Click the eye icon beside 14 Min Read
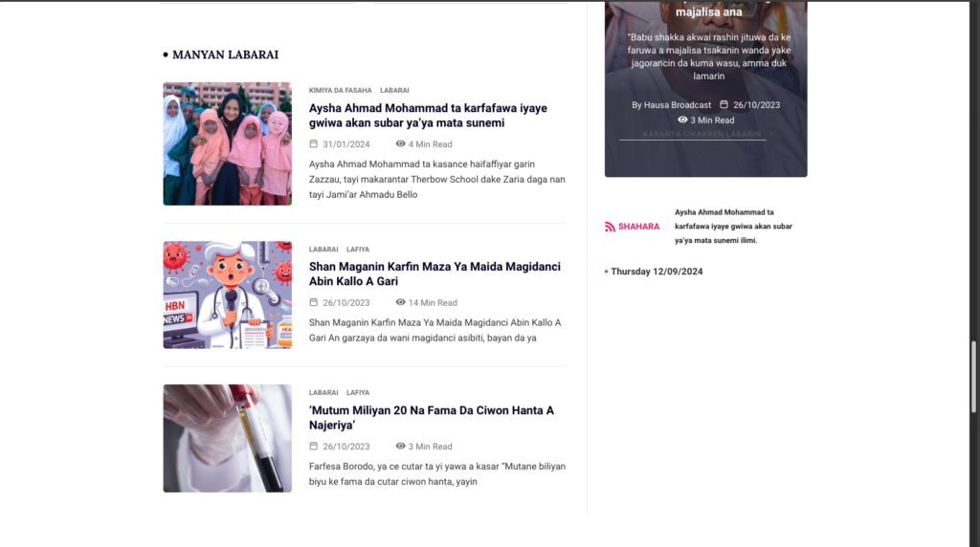The width and height of the screenshot is (980, 547). click(x=401, y=302)
